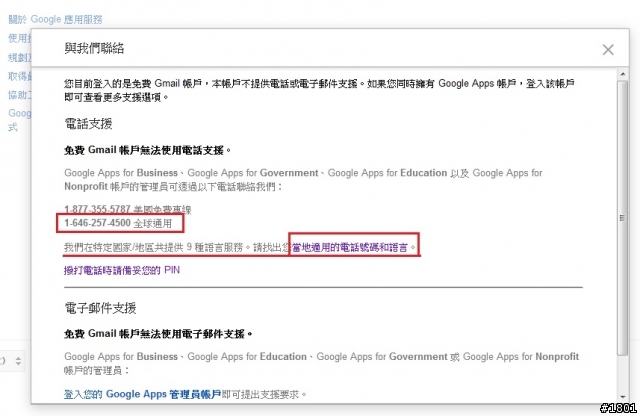Open the 關於 Google 應用服務 link behind the dialog

pyautogui.click(x=56, y=19)
